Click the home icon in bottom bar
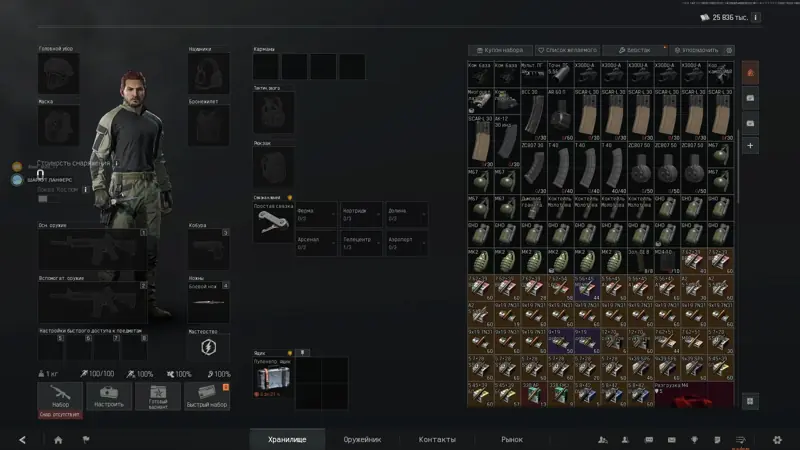 (x=58, y=440)
